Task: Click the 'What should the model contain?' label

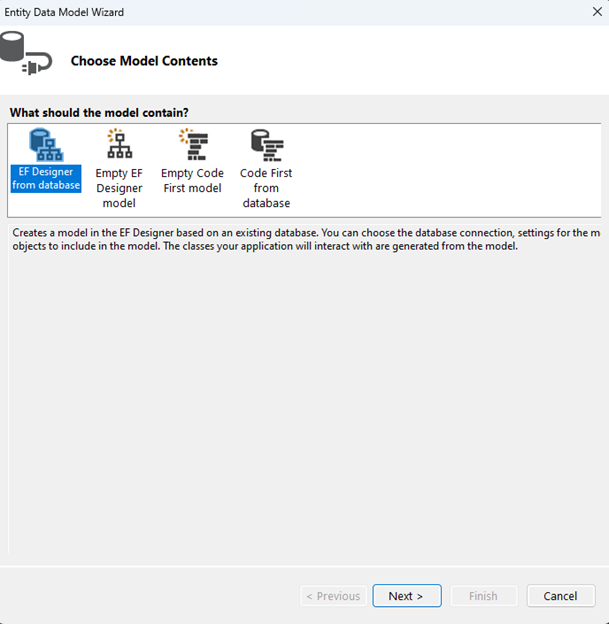Action: (x=98, y=112)
